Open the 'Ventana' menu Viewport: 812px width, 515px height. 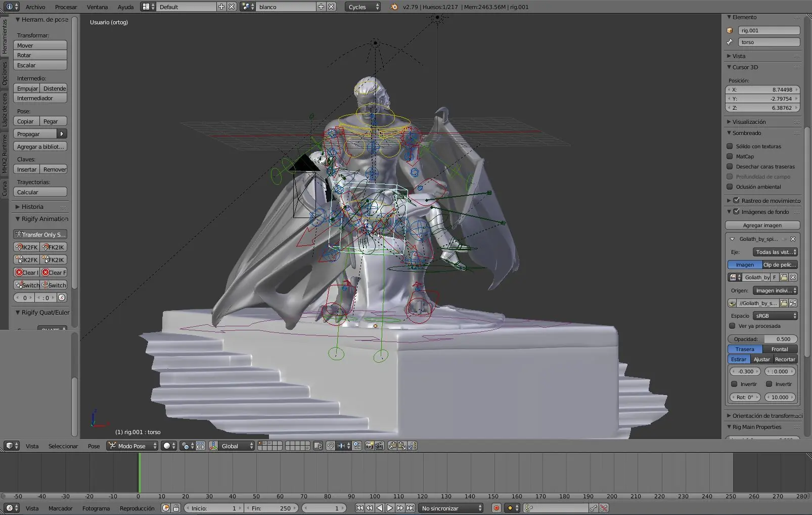pos(97,7)
